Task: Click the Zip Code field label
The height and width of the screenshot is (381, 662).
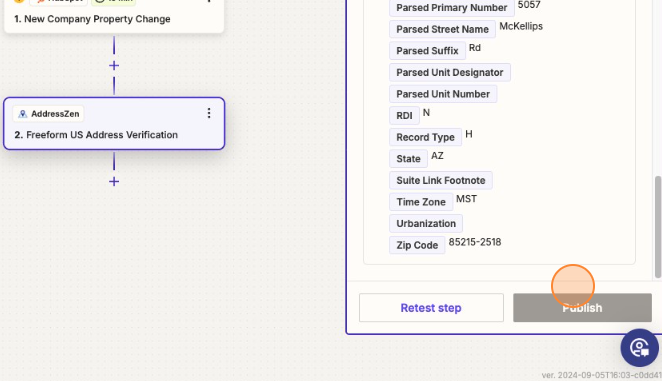Action: click(417, 245)
